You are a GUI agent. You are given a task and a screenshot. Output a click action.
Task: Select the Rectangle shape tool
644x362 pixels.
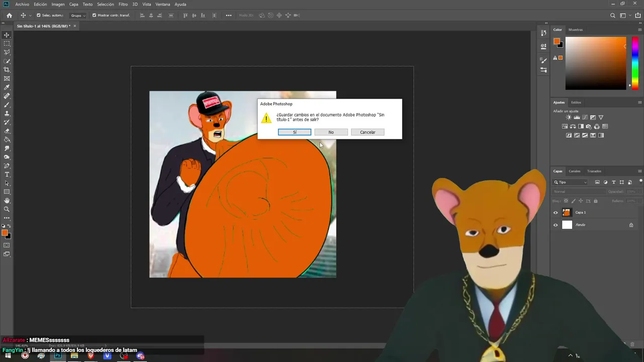coord(7,192)
